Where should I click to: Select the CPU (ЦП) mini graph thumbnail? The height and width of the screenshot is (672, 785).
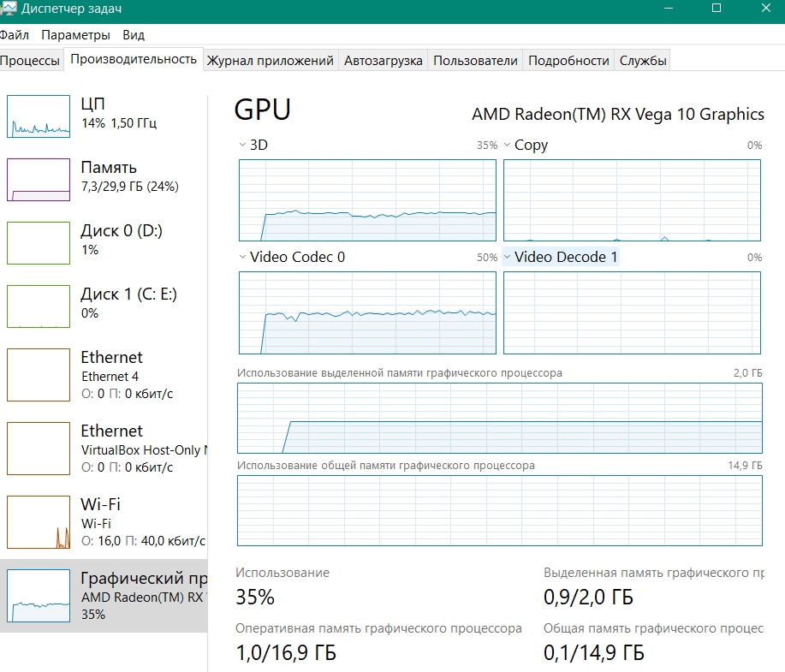pyautogui.click(x=39, y=116)
